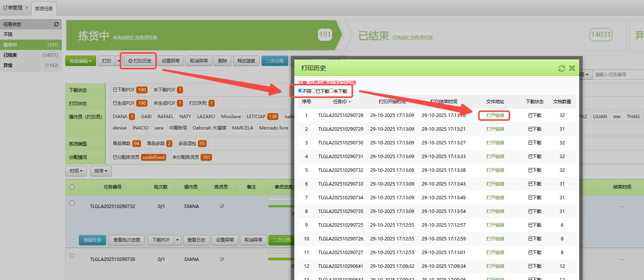Close the 打印历史 dialog

click(x=572, y=68)
